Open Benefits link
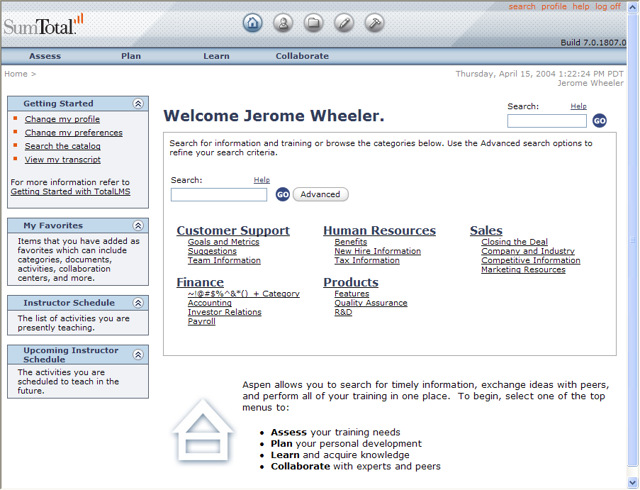 click(x=351, y=242)
